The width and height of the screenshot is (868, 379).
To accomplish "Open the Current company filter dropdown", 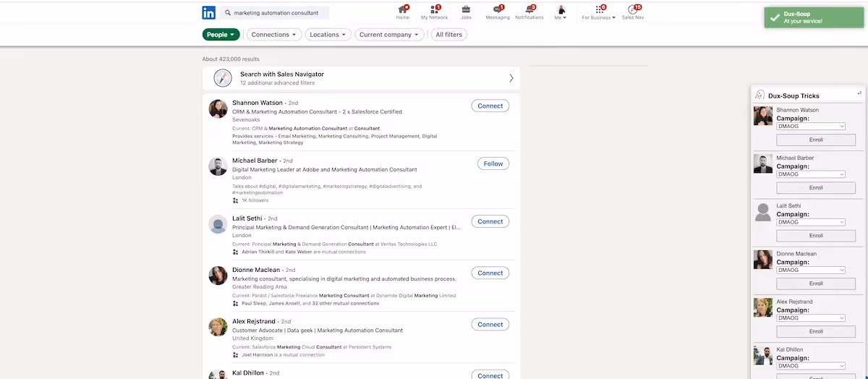I will pyautogui.click(x=389, y=35).
